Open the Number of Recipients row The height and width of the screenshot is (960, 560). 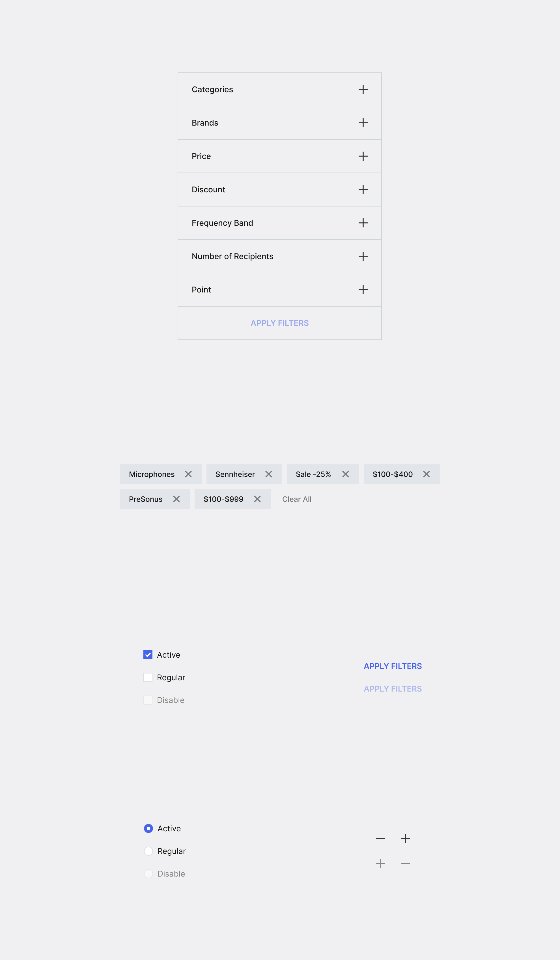363,256
